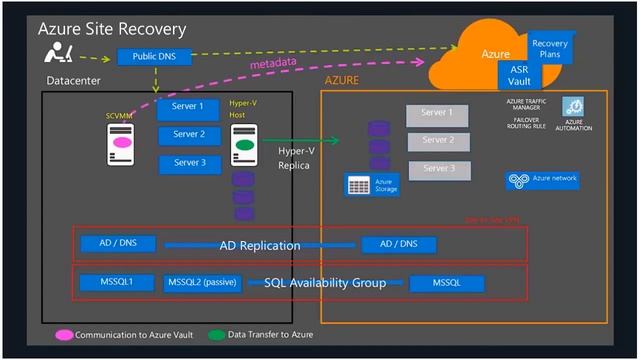Image resolution: width=640 pixels, height=360 pixels.
Task: Select gray Server 2 box in Azure
Action: tap(439, 142)
